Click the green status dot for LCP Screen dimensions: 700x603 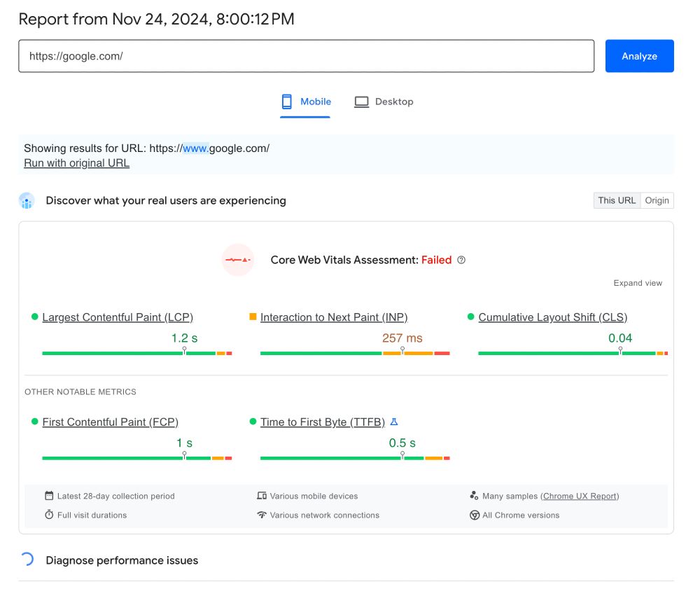tap(35, 317)
